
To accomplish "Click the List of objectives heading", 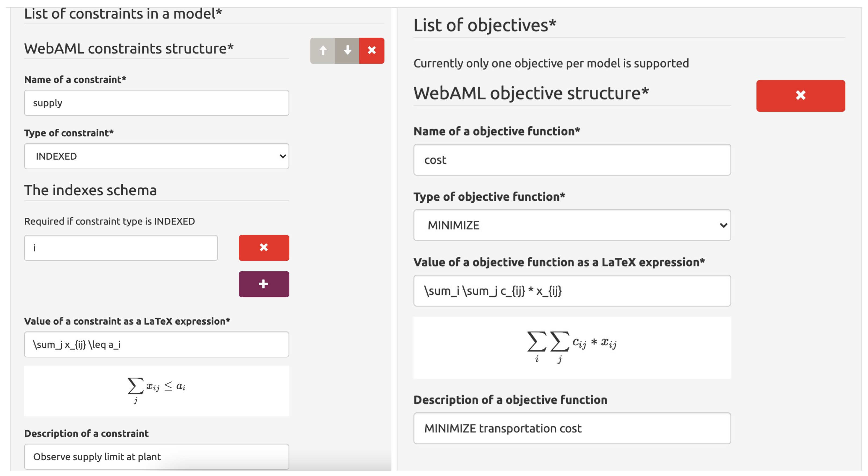I will coord(485,25).
